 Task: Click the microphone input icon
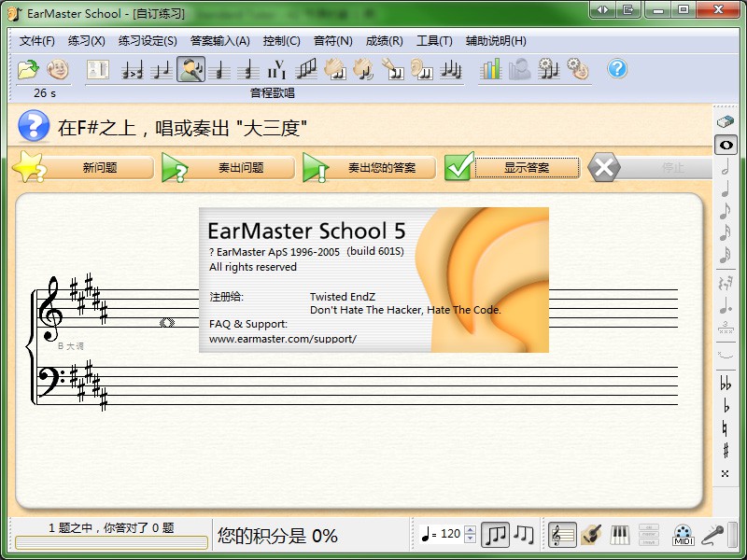(712, 535)
